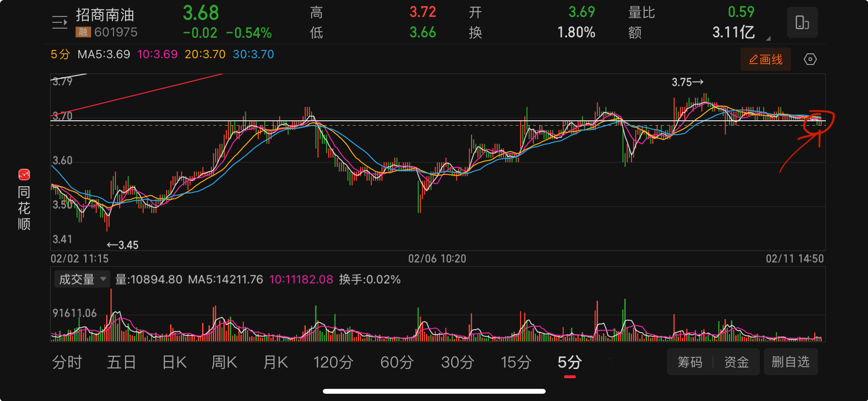868x401 pixels.
Task: Tap the 3.75 high price marker
Action: click(687, 82)
